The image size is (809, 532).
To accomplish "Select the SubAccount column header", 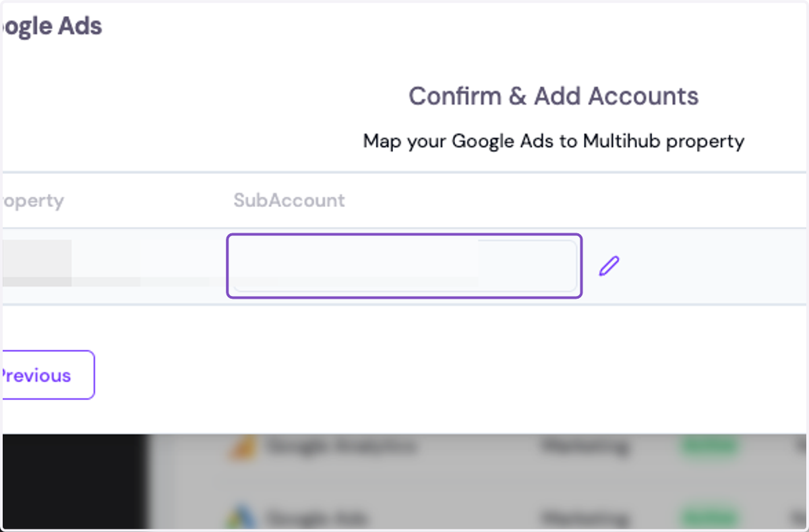I will click(289, 200).
